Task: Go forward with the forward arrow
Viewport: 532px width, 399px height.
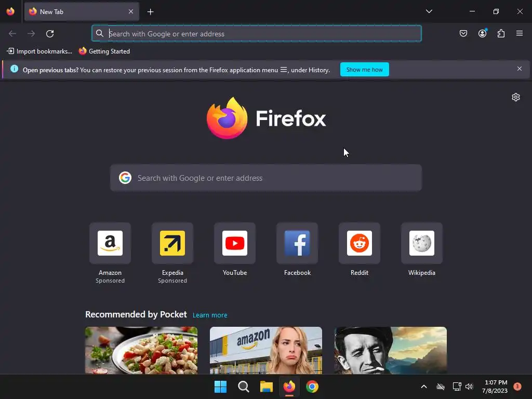Action: point(31,34)
